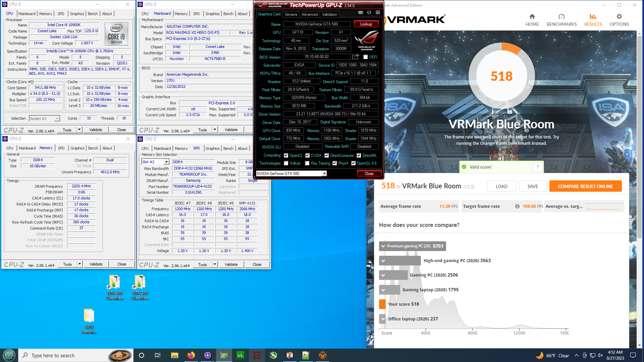Click the taskbar search box
644x362 pixels.
click(76, 355)
